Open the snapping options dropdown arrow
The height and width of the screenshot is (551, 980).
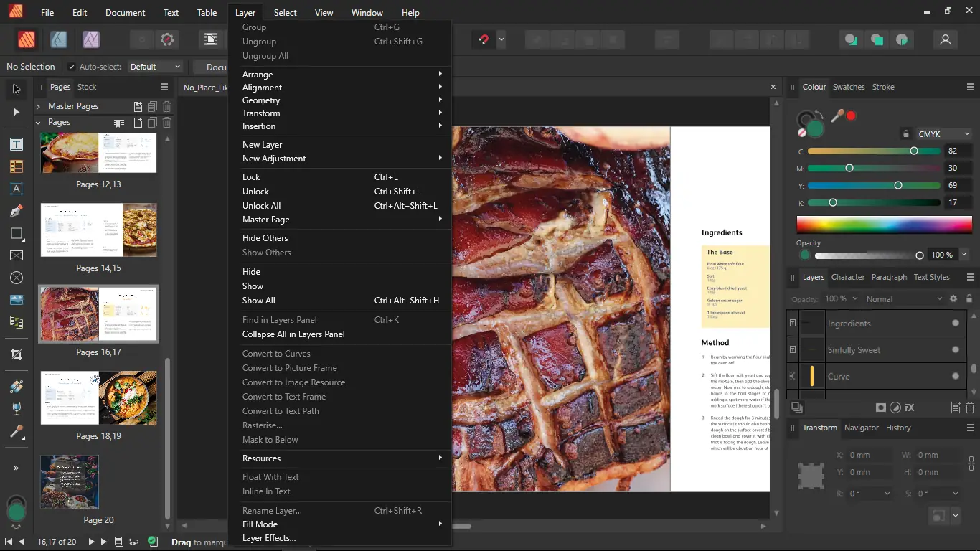[501, 39]
